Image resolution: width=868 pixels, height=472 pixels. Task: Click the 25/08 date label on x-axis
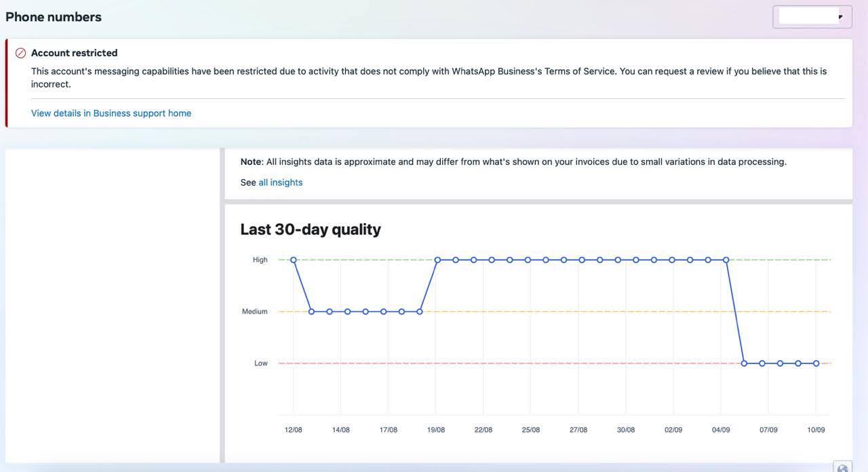point(531,430)
